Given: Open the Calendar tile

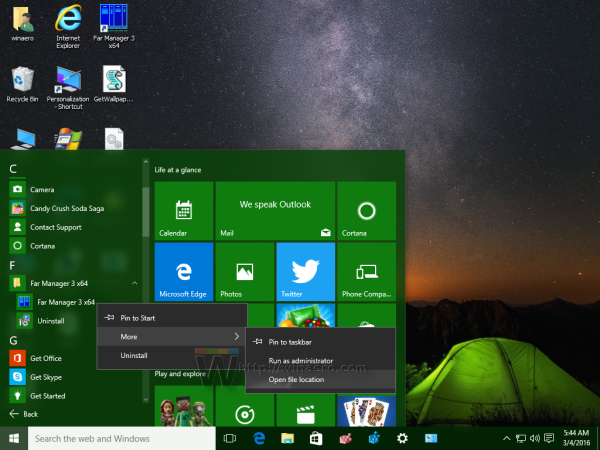Looking at the screenshot, I should (184, 211).
